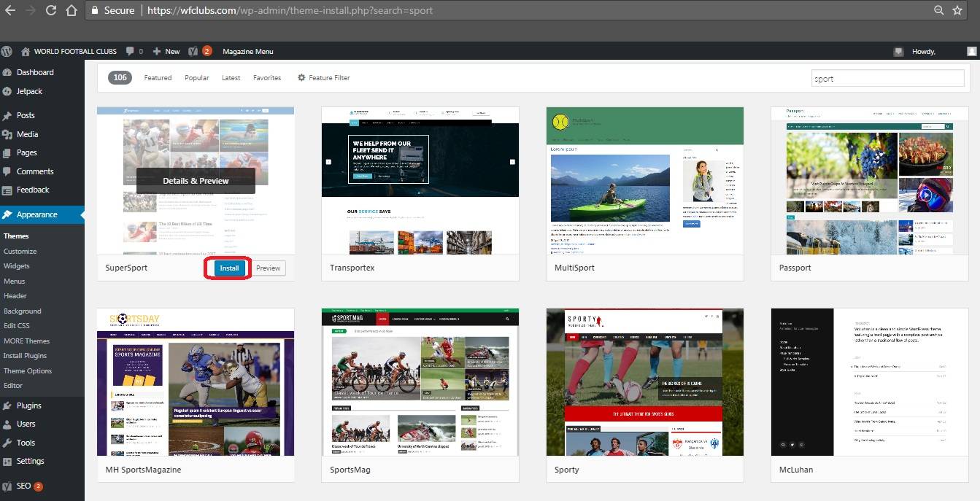Click the browser address bar URL

[x=290, y=10]
